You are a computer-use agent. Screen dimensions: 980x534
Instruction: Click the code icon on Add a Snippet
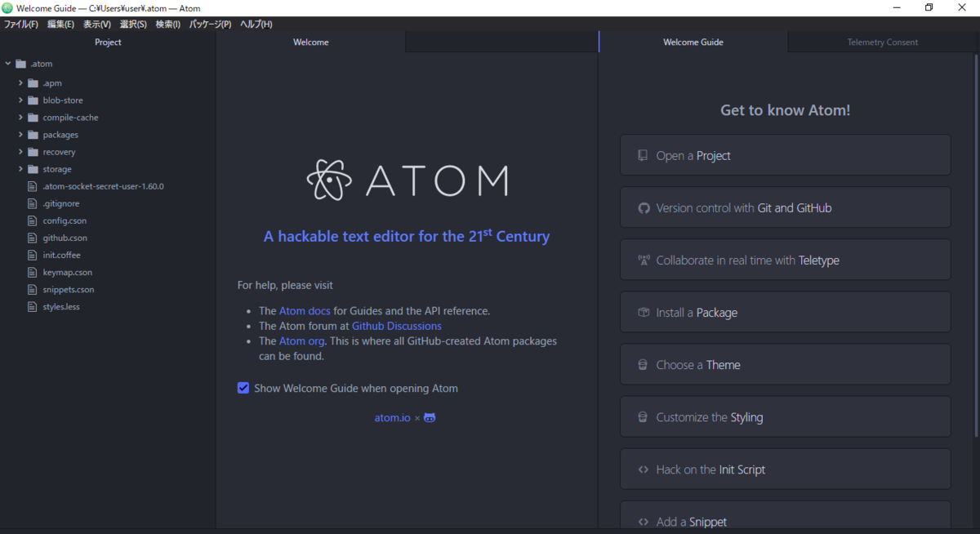tap(643, 522)
